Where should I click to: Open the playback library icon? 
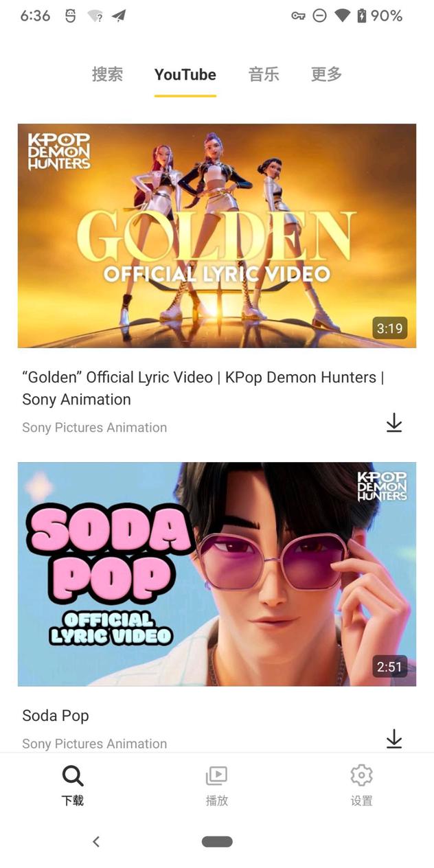coord(216,776)
